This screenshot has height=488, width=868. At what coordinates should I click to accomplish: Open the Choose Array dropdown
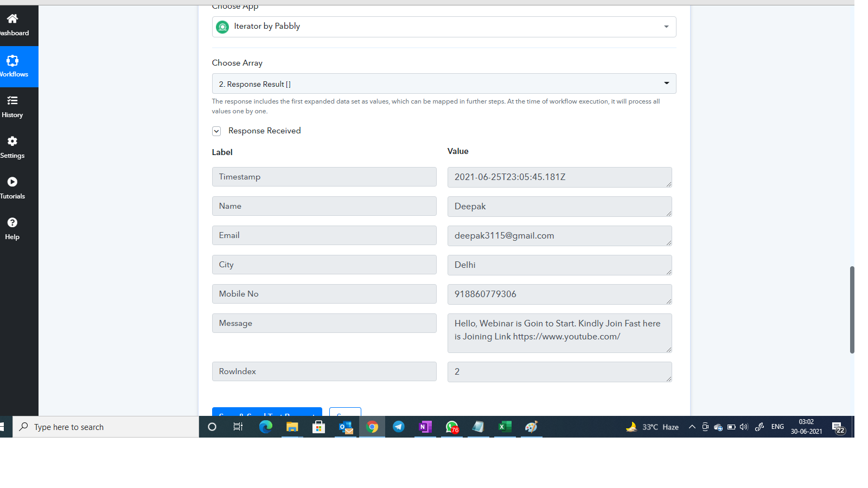444,84
